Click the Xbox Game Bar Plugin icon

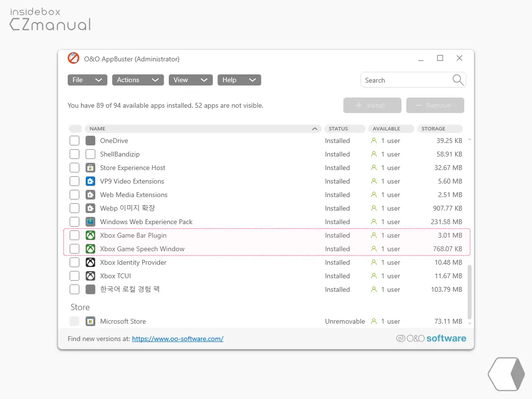[x=90, y=235]
